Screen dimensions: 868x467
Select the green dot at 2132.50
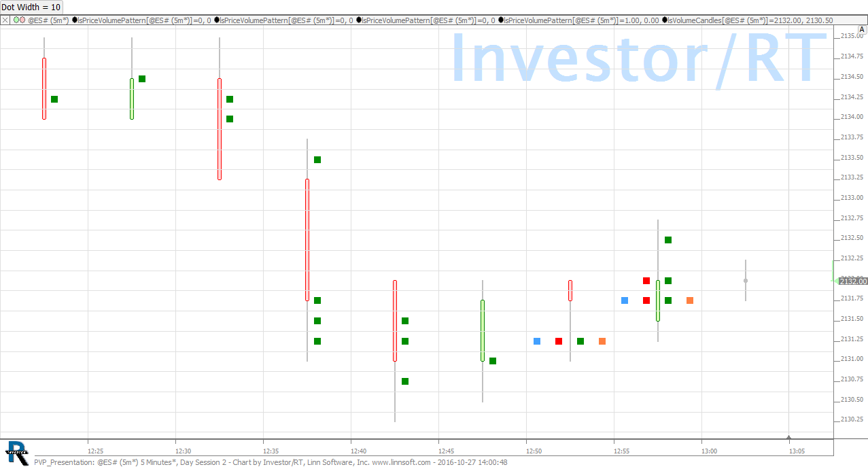tap(668, 240)
